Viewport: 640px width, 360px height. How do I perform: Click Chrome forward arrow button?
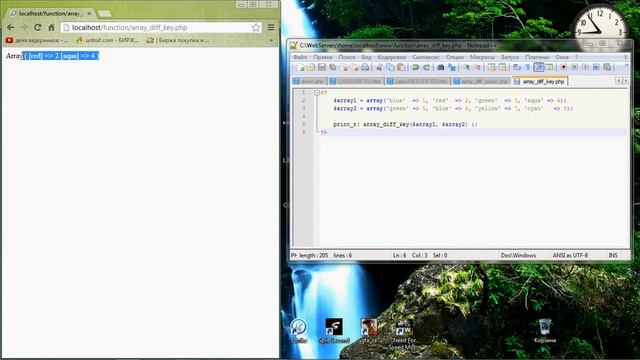click(x=24, y=27)
